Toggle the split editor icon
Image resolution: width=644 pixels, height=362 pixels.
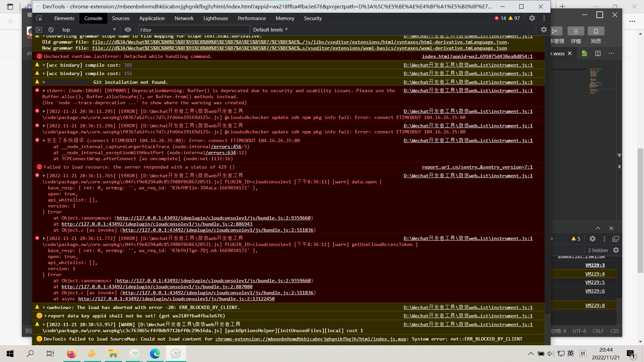(598, 54)
